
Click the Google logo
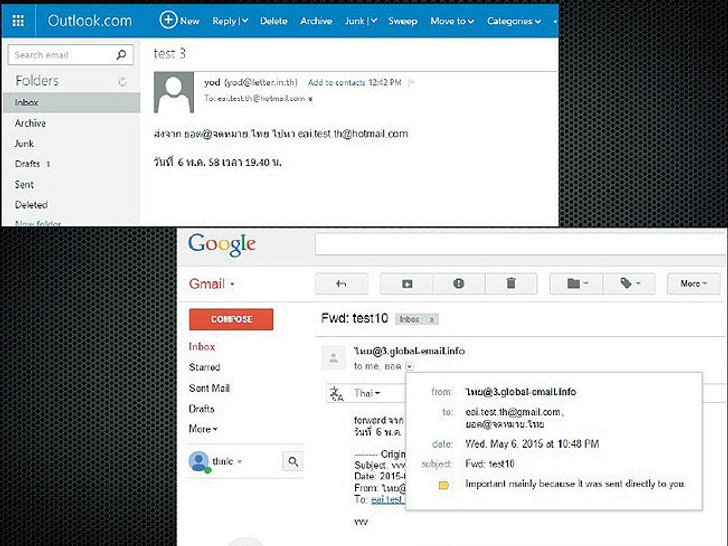222,245
